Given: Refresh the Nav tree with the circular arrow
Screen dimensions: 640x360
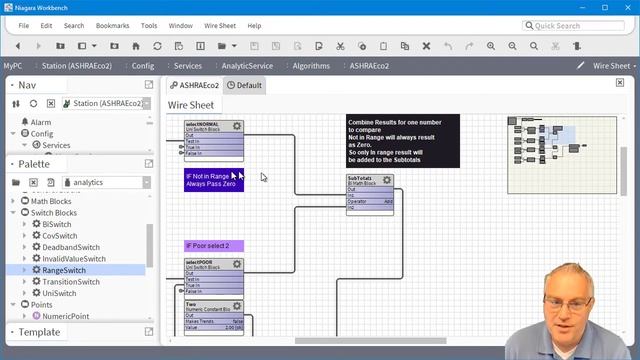Looking at the screenshot, I should 33,104.
